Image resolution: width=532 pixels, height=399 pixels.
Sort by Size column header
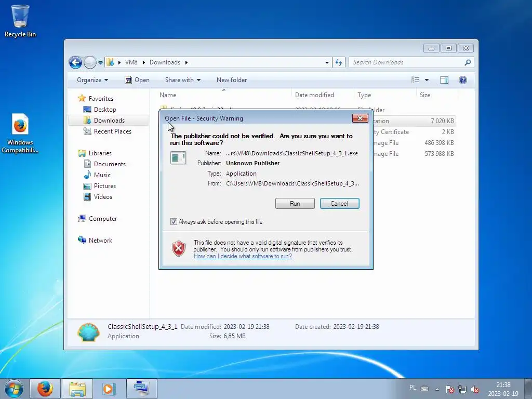click(437, 95)
